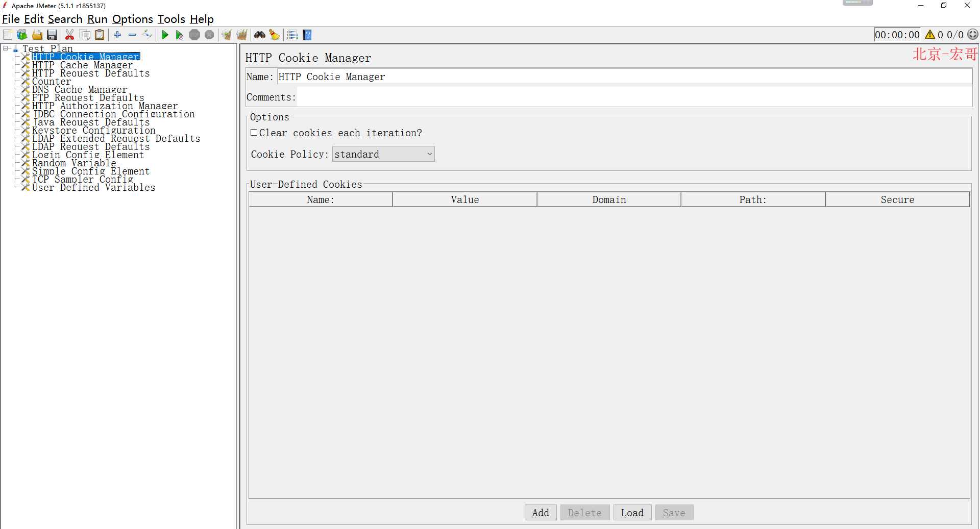Select HTTP Cache Manager in tree
The image size is (980, 529).
pyautogui.click(x=83, y=65)
